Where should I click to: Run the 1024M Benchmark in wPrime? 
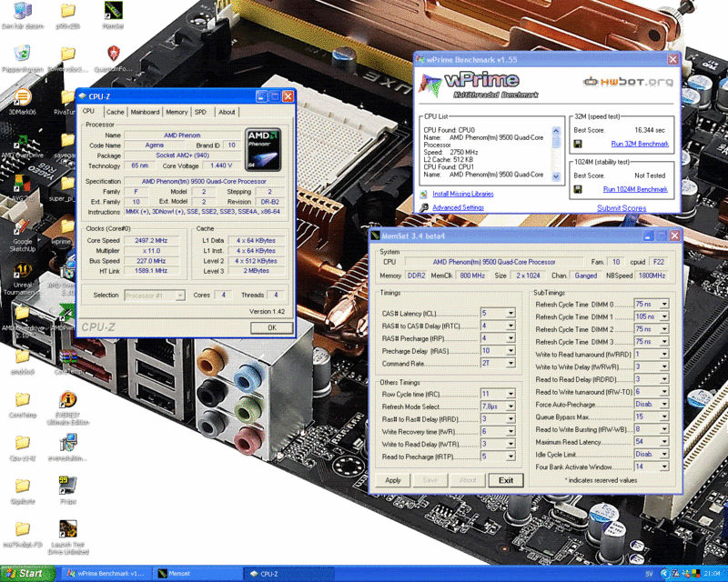pos(635,189)
